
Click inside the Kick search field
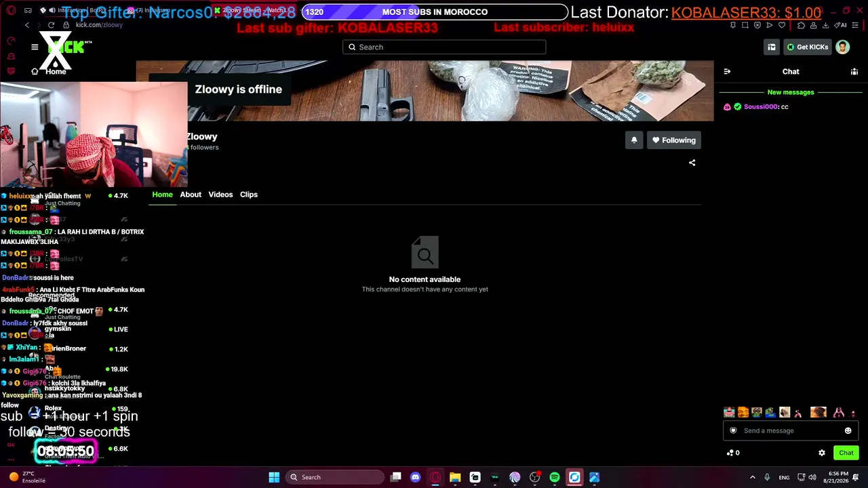pyautogui.click(x=444, y=47)
